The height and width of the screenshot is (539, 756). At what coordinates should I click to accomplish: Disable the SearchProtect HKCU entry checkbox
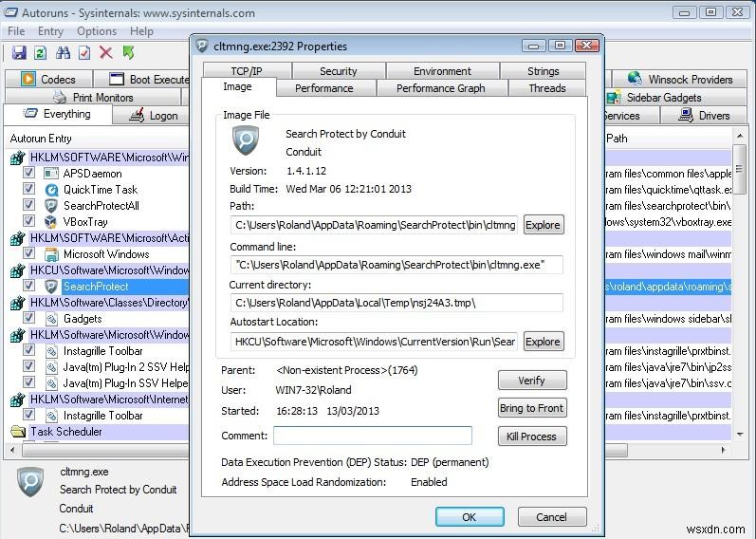pyautogui.click(x=28, y=286)
